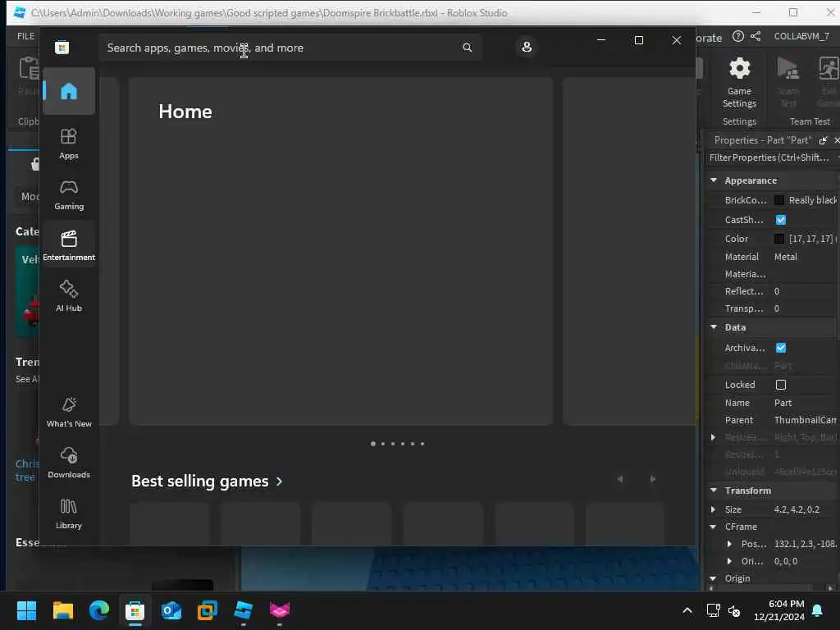Expand the ResizeableFaces property row
The width and height of the screenshot is (840, 630).
(713, 437)
